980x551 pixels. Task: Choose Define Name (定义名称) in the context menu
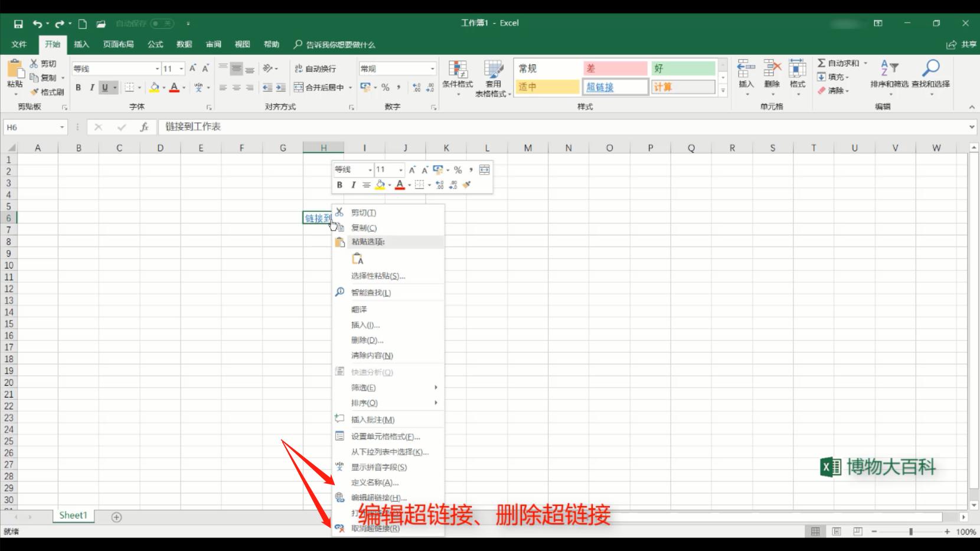[x=388, y=483]
